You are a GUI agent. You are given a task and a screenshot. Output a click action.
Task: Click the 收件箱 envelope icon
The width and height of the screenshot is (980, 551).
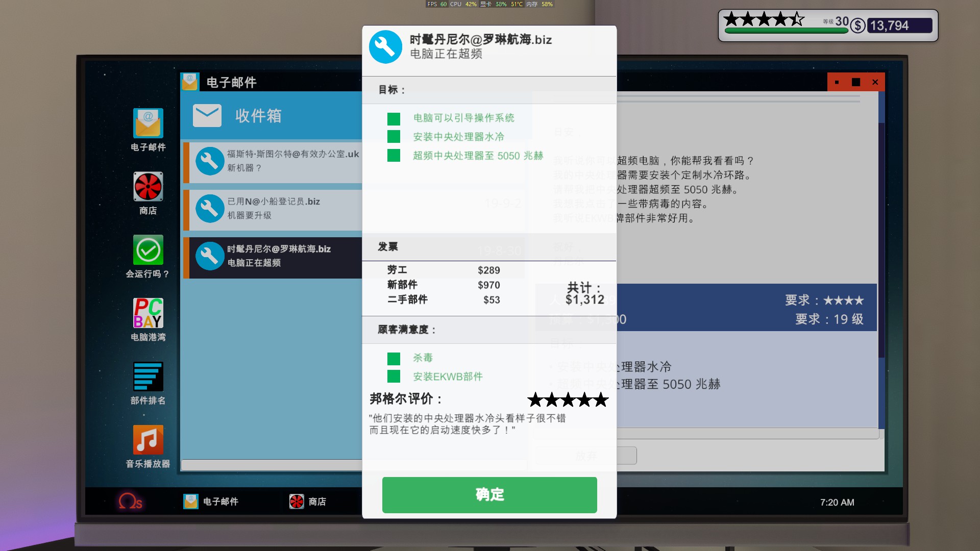pos(207,116)
